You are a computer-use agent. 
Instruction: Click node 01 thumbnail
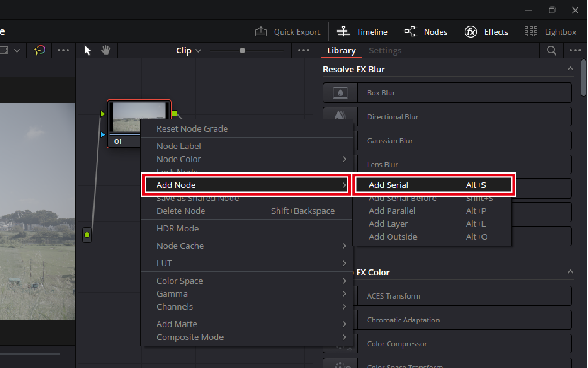click(138, 116)
